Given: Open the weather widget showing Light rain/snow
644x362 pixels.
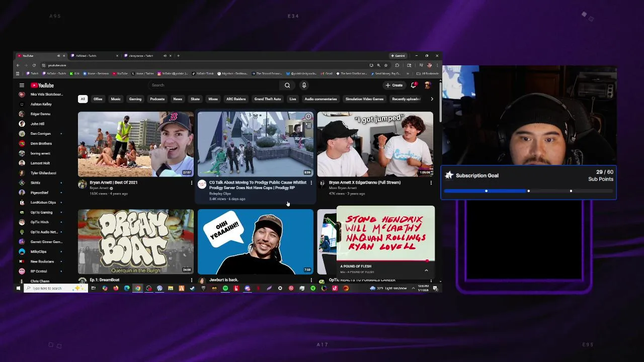Looking at the screenshot, I should point(389,288).
